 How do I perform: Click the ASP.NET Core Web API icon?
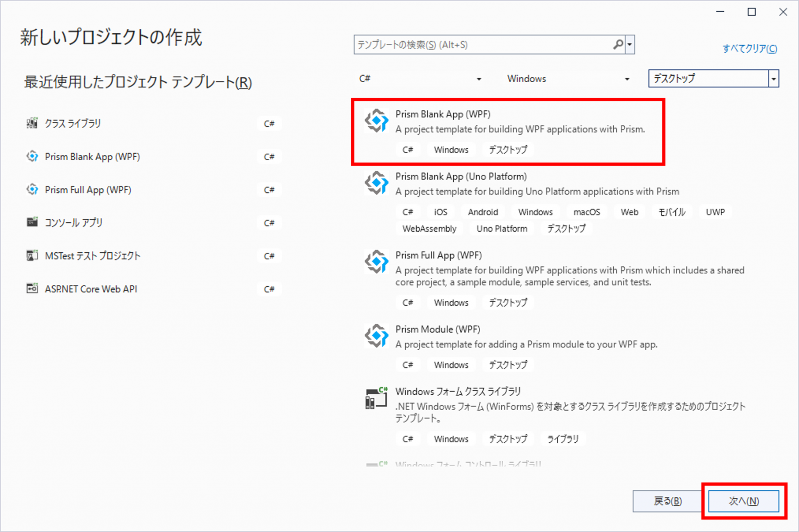(32, 289)
